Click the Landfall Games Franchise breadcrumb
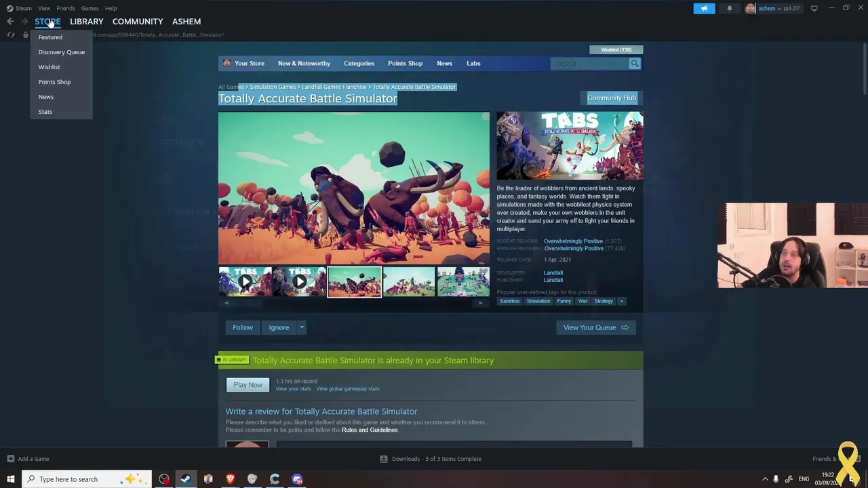Screen dimensions: 868x488 (x=334, y=87)
